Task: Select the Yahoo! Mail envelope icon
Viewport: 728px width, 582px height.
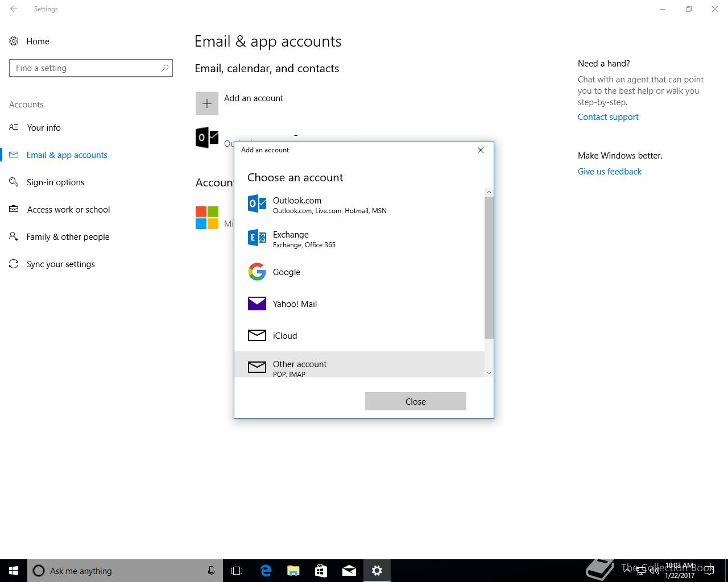Action: 257,304
